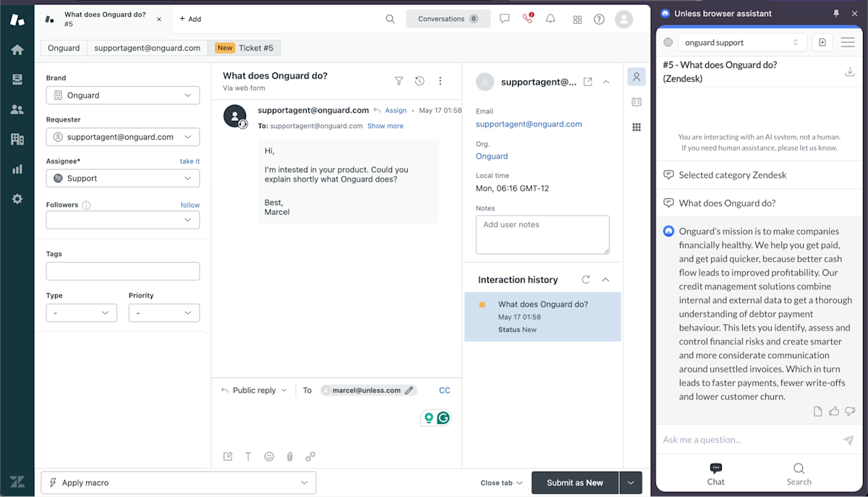The image size is (868, 497).
Task: Open ticket events history clock icon
Action: pyautogui.click(x=420, y=81)
